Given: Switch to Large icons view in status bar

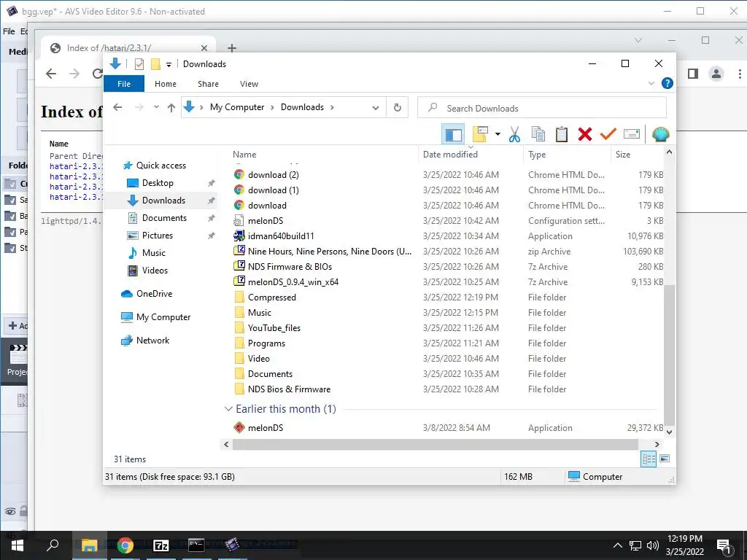Looking at the screenshot, I should pos(665,459).
